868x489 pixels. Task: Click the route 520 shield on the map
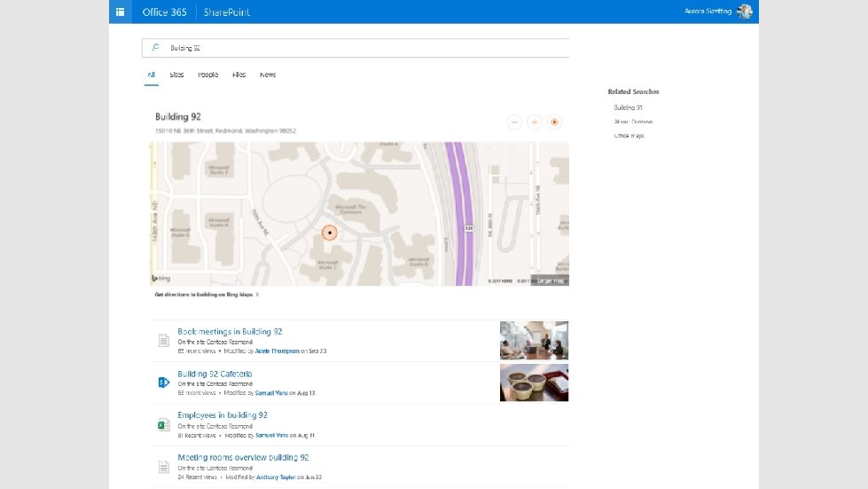click(x=469, y=228)
